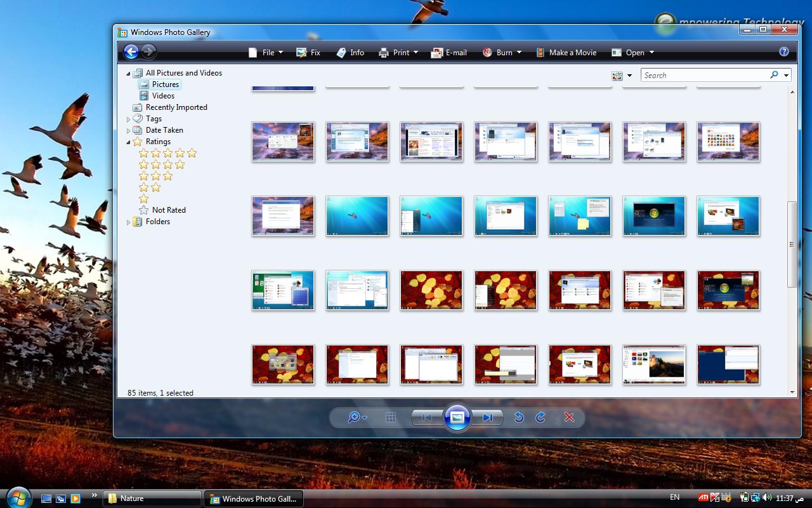Viewport: 812px width, 508px height.
Task: Filter by three-star rating
Action: tap(155, 176)
